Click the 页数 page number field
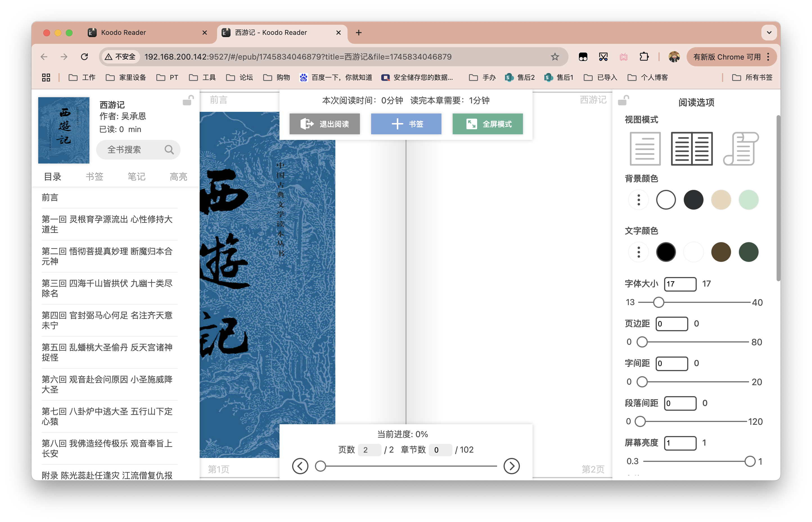This screenshot has width=812, height=522. 369,450
